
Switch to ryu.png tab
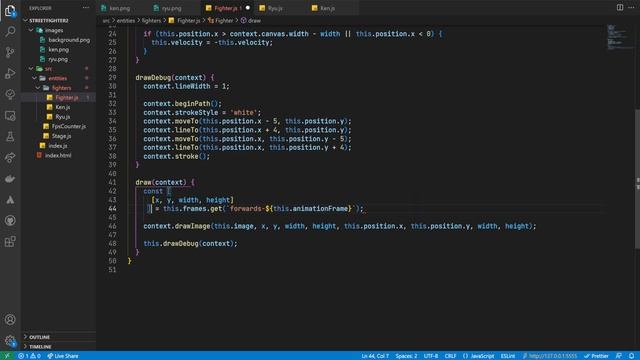click(x=171, y=8)
